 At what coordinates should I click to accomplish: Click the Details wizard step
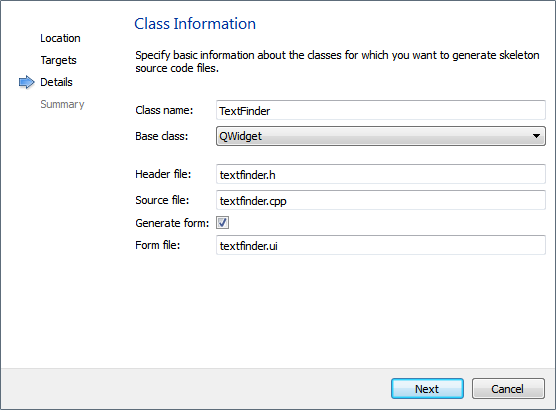tap(56, 82)
